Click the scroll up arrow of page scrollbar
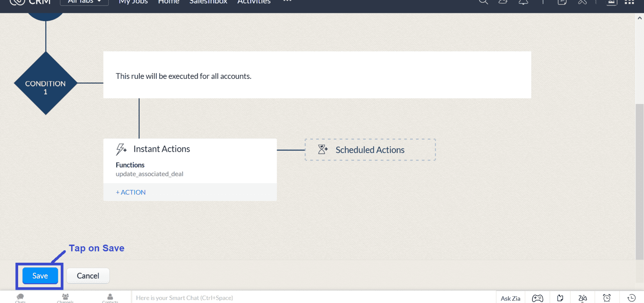The width and height of the screenshot is (644, 303). coord(640,18)
